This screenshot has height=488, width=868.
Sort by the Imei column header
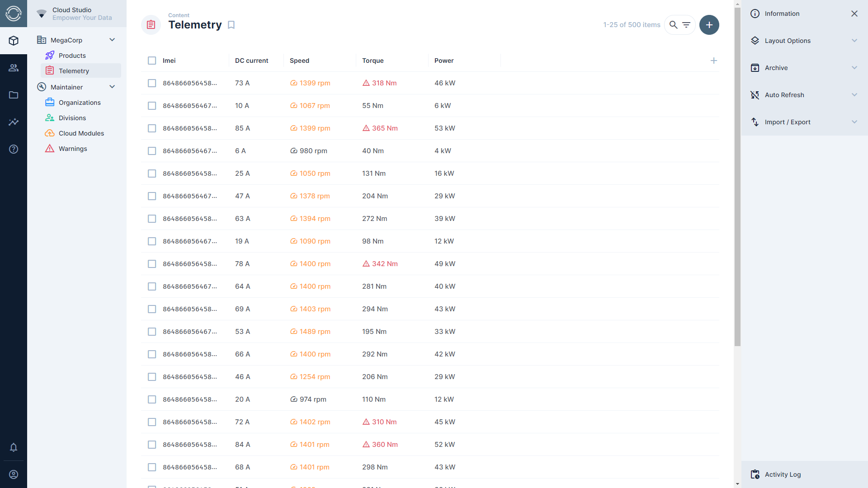(x=169, y=61)
